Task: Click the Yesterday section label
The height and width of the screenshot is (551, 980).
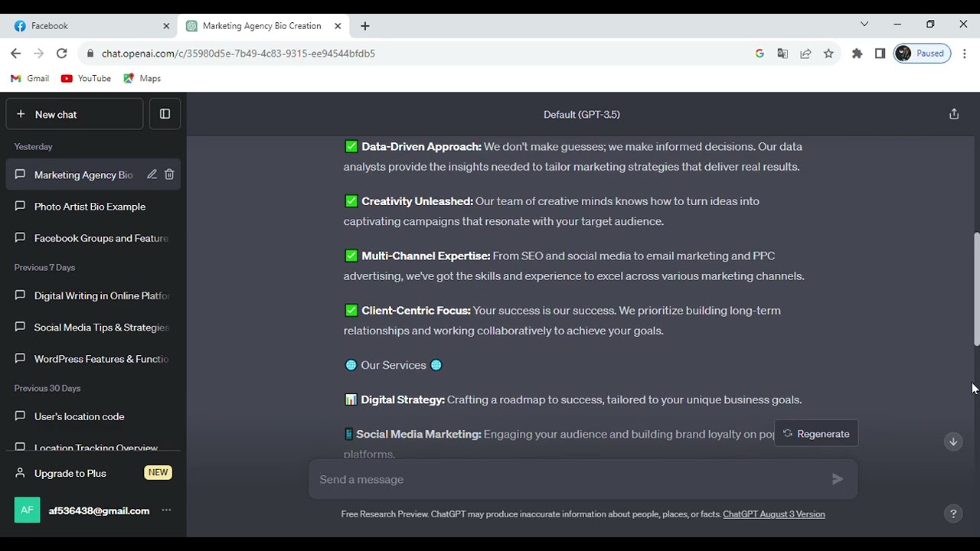Action: pyautogui.click(x=34, y=146)
